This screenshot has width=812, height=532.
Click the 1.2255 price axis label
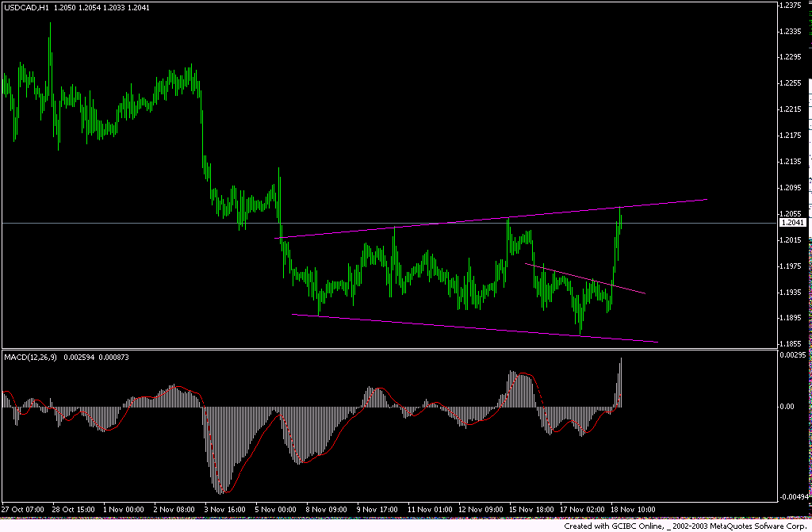click(790, 83)
